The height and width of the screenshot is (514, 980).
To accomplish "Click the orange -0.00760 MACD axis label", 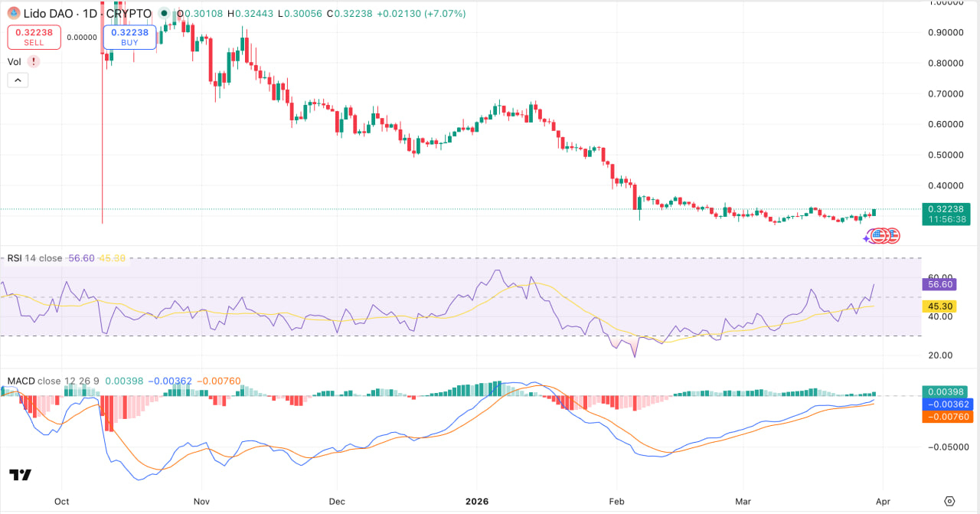I will (946, 417).
